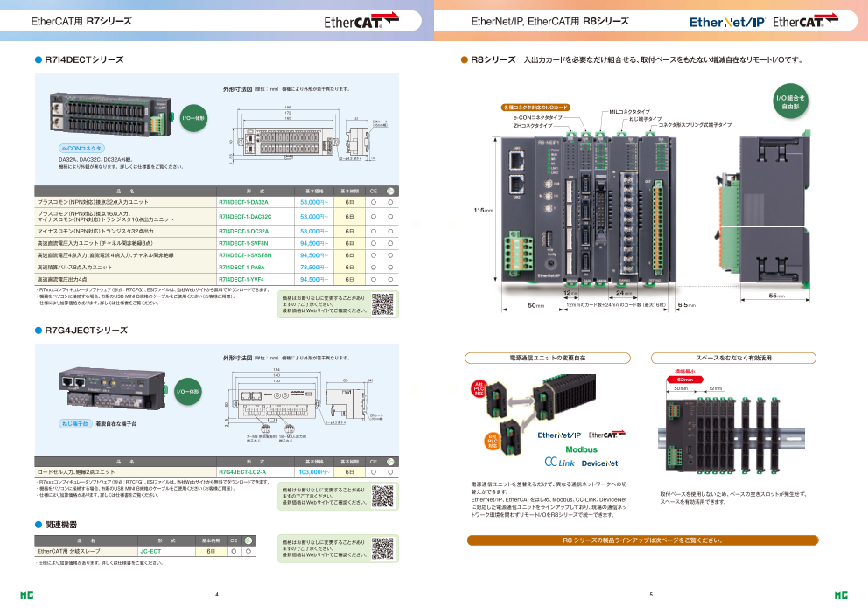Click the CC-Link logo
Image resolution: width=868 pixels, height=613 pixels.
click(560, 463)
